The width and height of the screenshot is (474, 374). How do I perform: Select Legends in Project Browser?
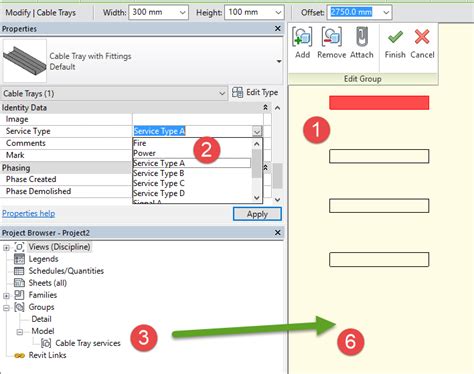point(43,259)
